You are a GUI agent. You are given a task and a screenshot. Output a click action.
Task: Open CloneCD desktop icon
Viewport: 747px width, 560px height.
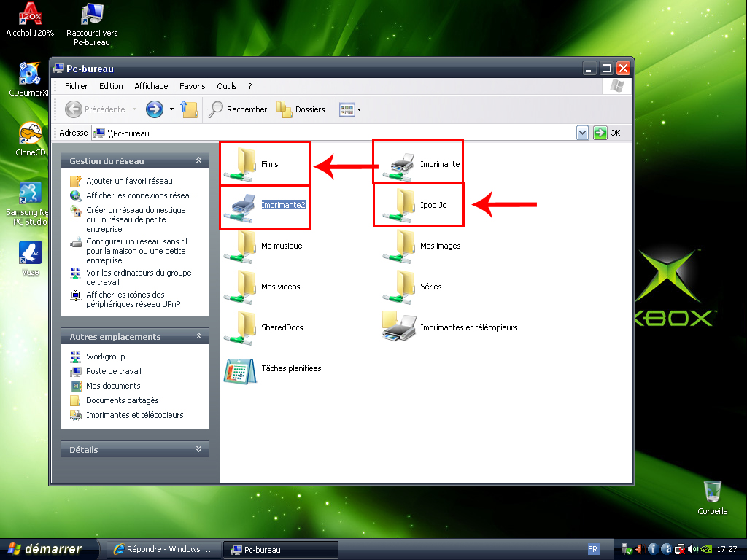pyautogui.click(x=30, y=139)
